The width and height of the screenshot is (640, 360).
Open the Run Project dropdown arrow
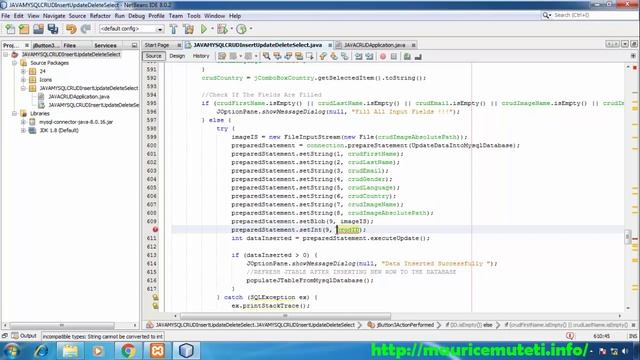[x=212, y=29]
